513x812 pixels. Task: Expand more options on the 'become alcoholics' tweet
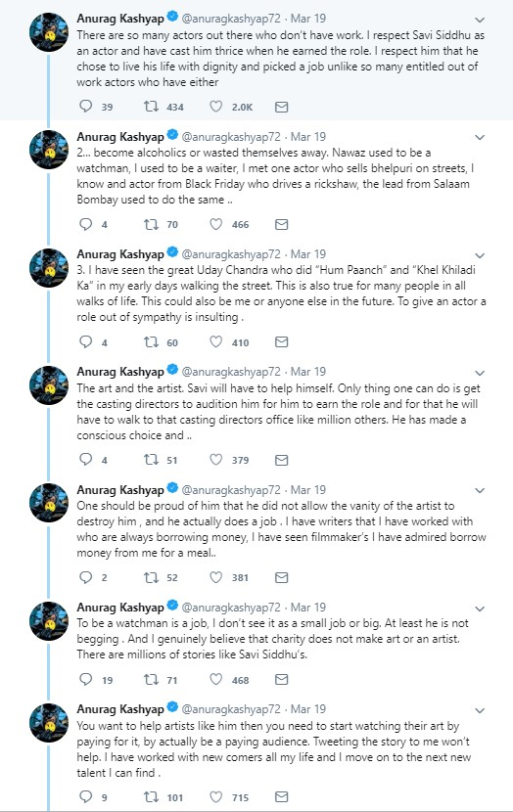(480, 137)
